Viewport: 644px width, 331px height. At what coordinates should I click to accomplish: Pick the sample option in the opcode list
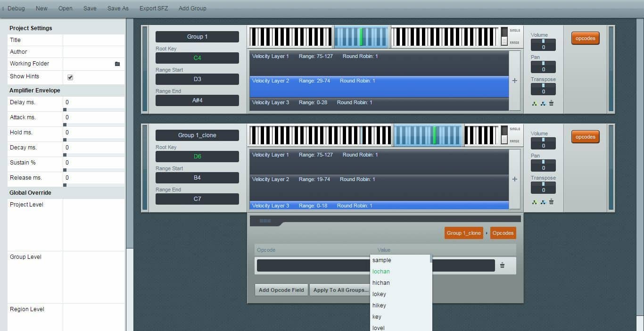tap(381, 260)
